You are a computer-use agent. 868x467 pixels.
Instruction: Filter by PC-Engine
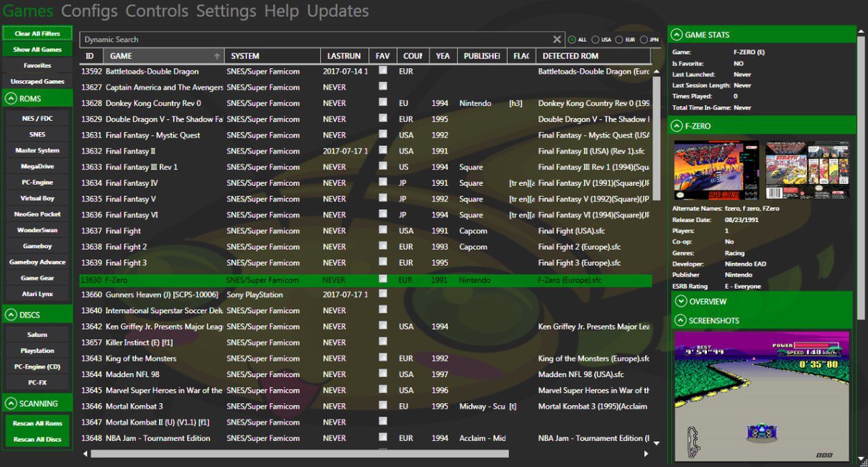(x=37, y=182)
